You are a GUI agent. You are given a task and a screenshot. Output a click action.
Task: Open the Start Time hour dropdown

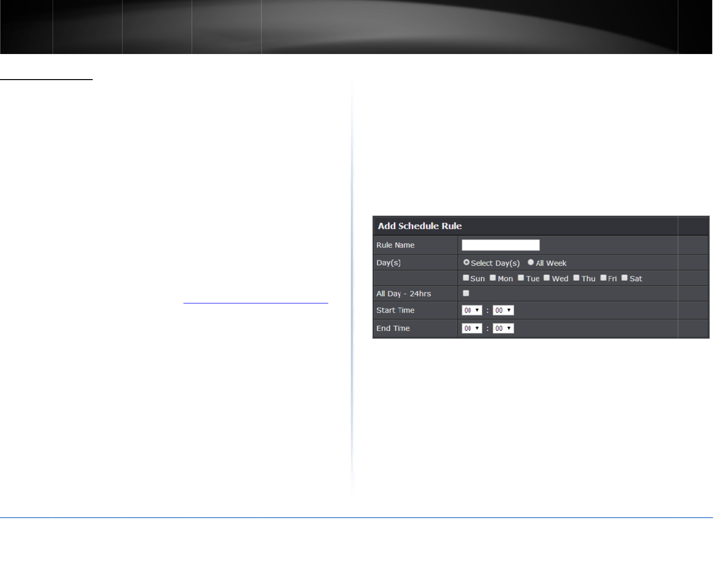472,310
